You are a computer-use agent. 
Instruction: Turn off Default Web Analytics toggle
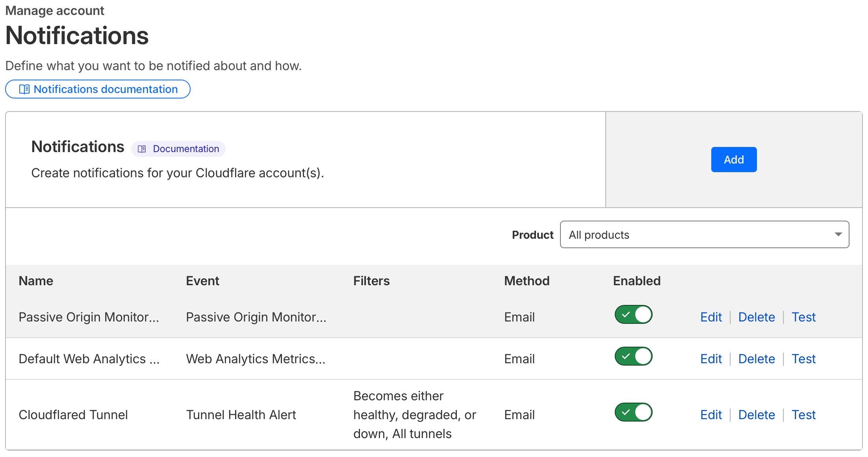point(633,357)
